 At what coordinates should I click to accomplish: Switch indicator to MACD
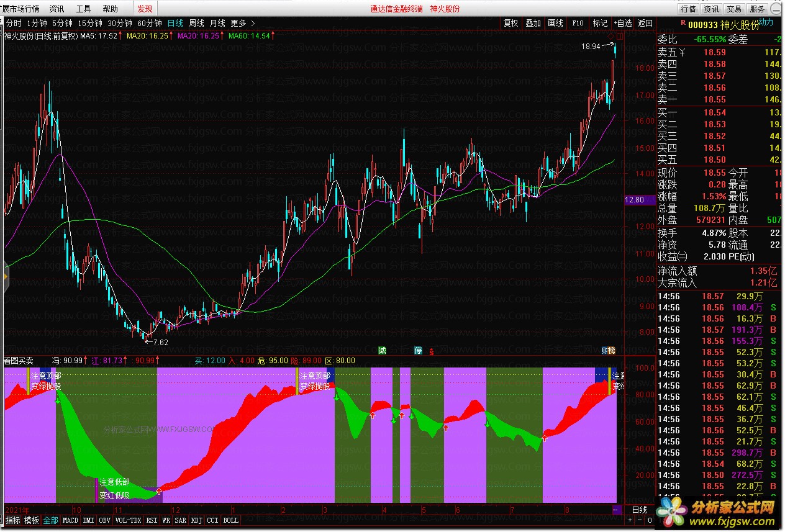pyautogui.click(x=70, y=520)
